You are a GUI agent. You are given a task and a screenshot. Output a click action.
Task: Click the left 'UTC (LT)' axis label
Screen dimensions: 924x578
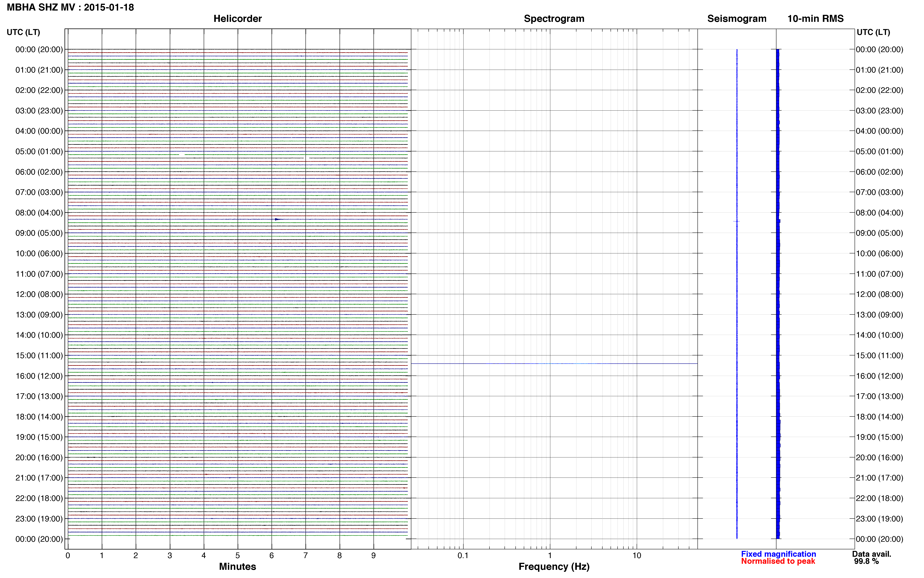23,32
